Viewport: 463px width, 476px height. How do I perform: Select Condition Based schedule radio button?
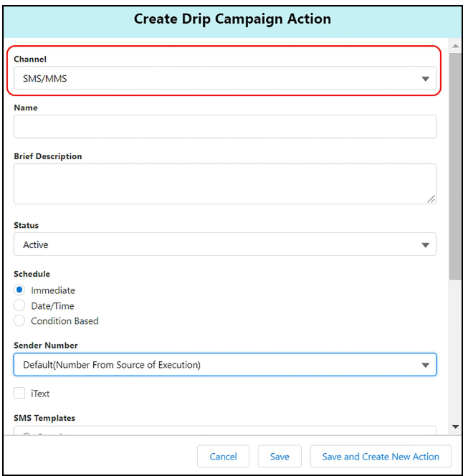tap(20, 321)
